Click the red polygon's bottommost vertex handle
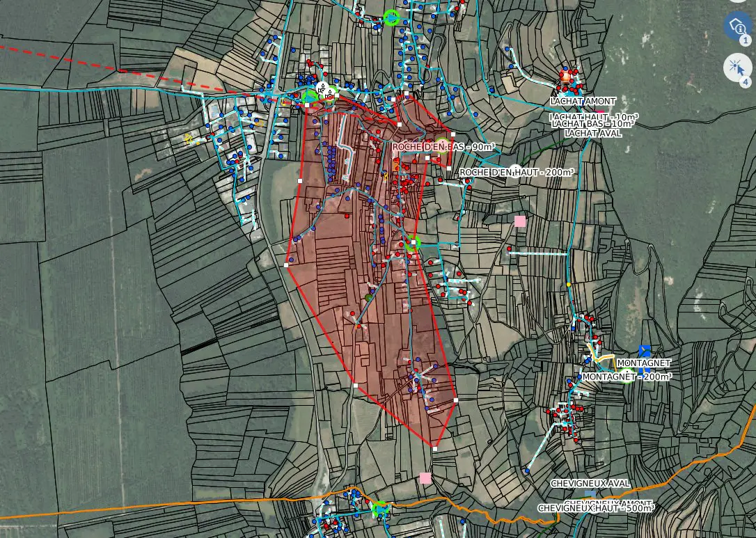756x538 pixels. tap(434, 449)
